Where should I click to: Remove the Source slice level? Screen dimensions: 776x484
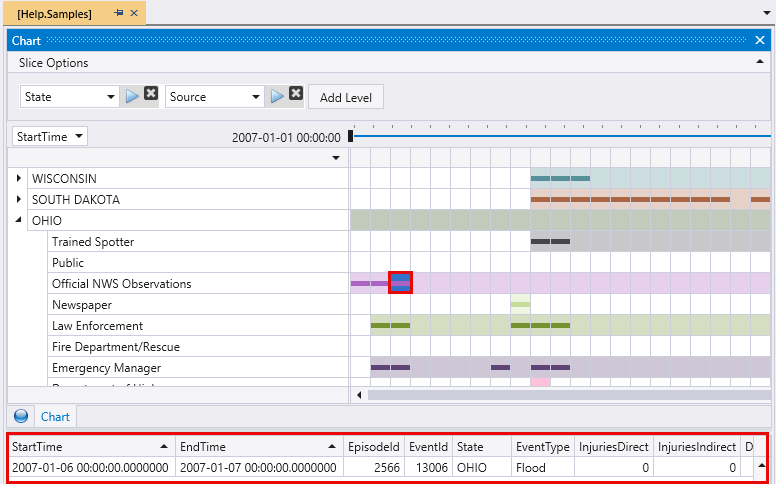(x=296, y=94)
